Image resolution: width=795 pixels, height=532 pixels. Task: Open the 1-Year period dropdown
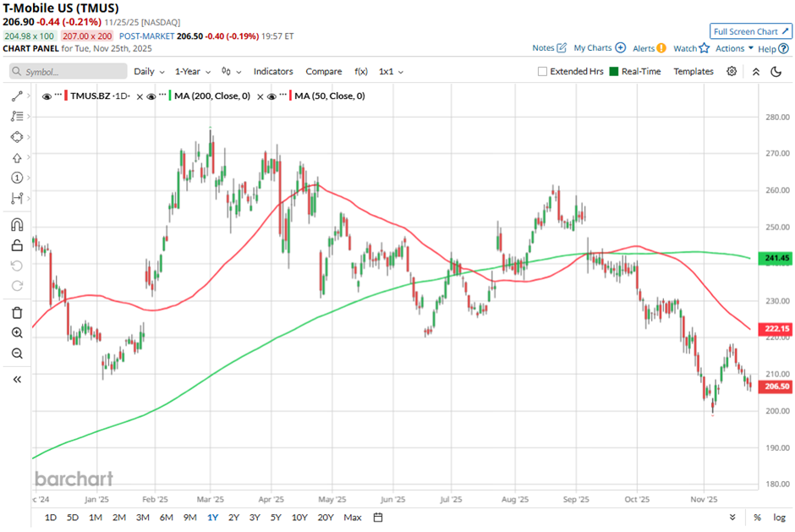pos(193,72)
